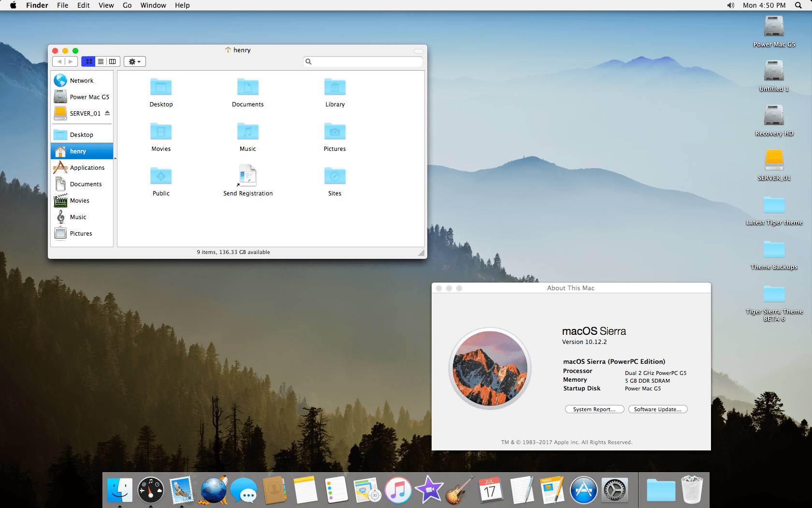This screenshot has width=812, height=508.
Task: Launch GarageBand from the Dock
Action: pyautogui.click(x=460, y=490)
